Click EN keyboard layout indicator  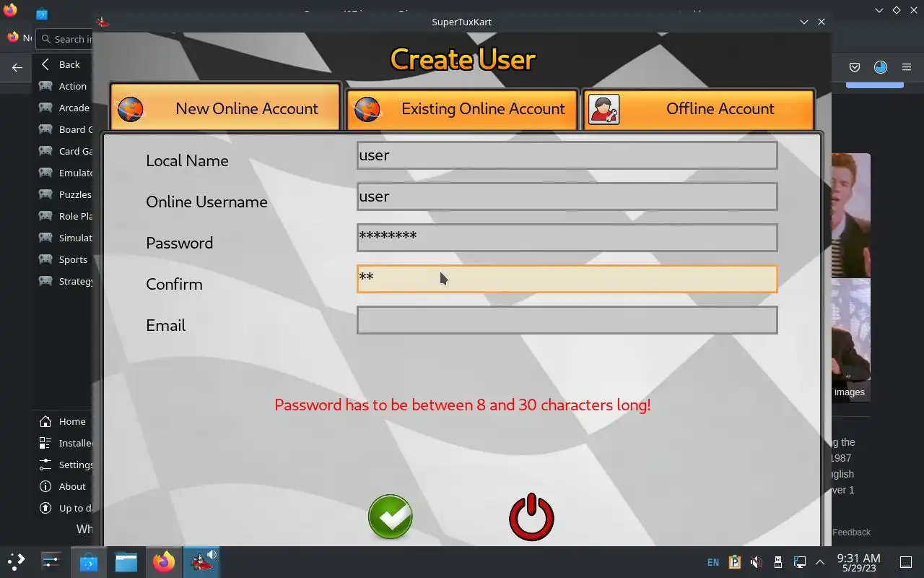point(713,562)
